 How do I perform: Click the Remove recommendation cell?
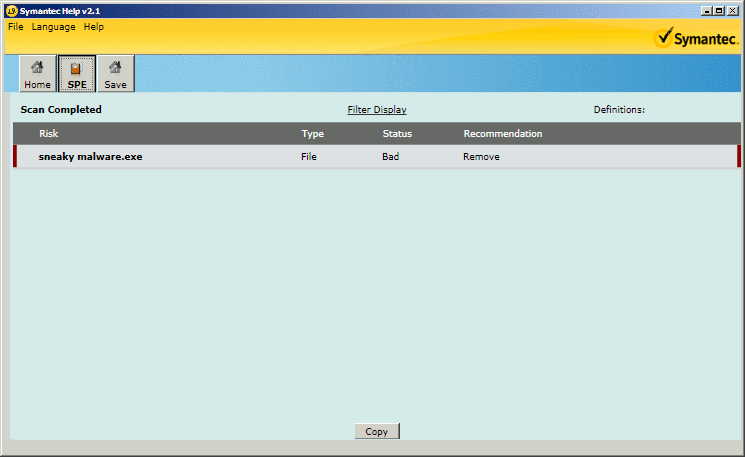pyautogui.click(x=481, y=157)
